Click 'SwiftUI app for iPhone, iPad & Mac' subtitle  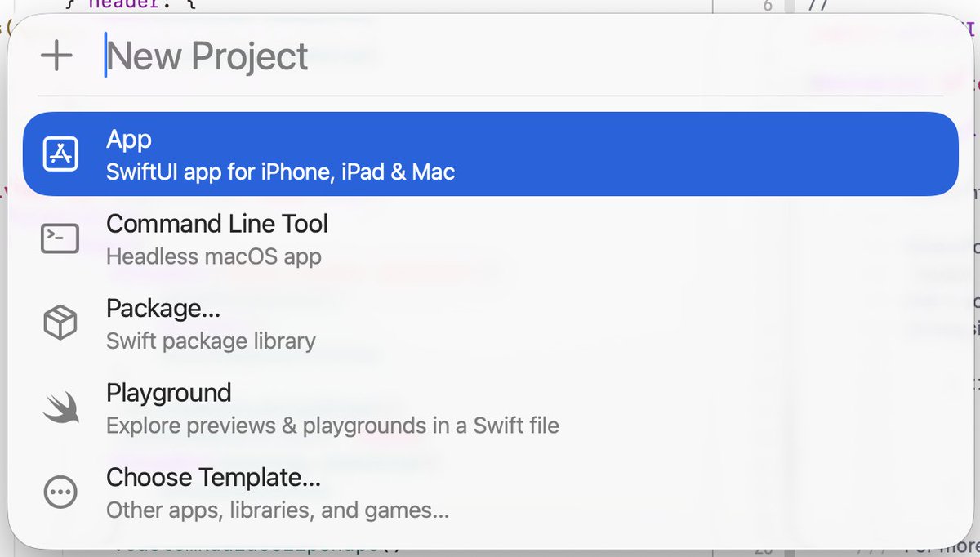pyautogui.click(x=280, y=172)
